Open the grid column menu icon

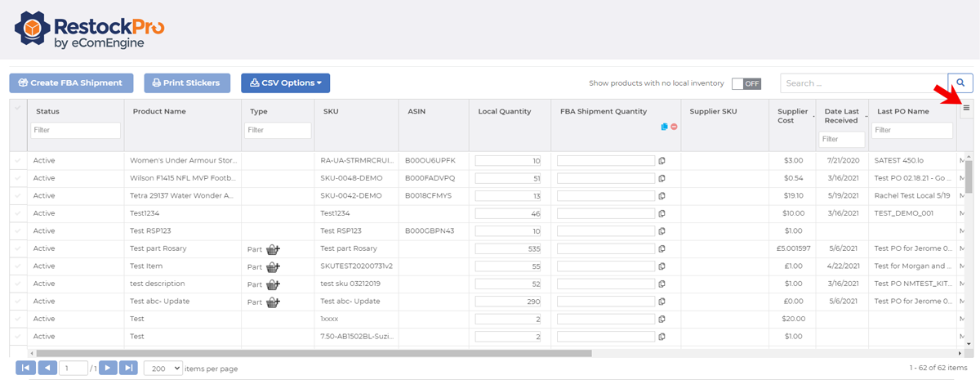(966, 108)
